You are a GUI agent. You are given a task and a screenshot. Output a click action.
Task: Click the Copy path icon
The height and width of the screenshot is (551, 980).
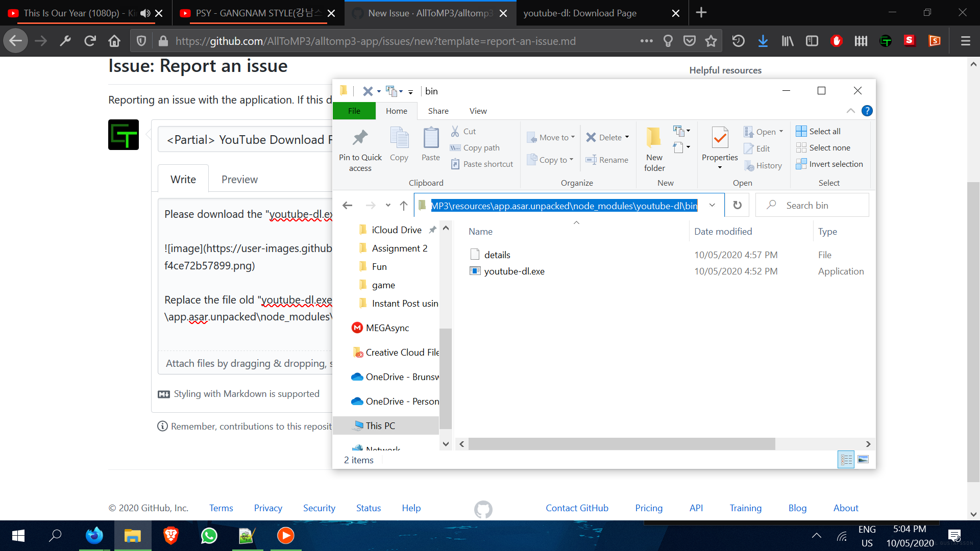point(455,148)
